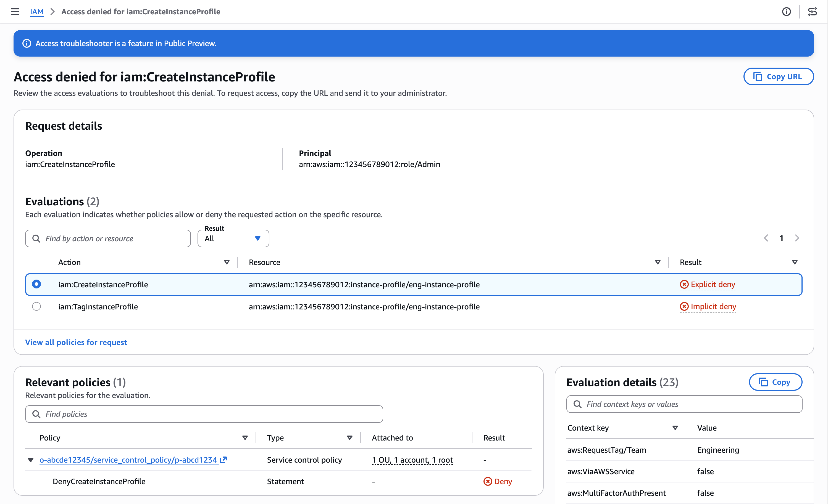The height and width of the screenshot is (504, 828).
Task: Click the Implicit deny error icon
Action: 684,307
